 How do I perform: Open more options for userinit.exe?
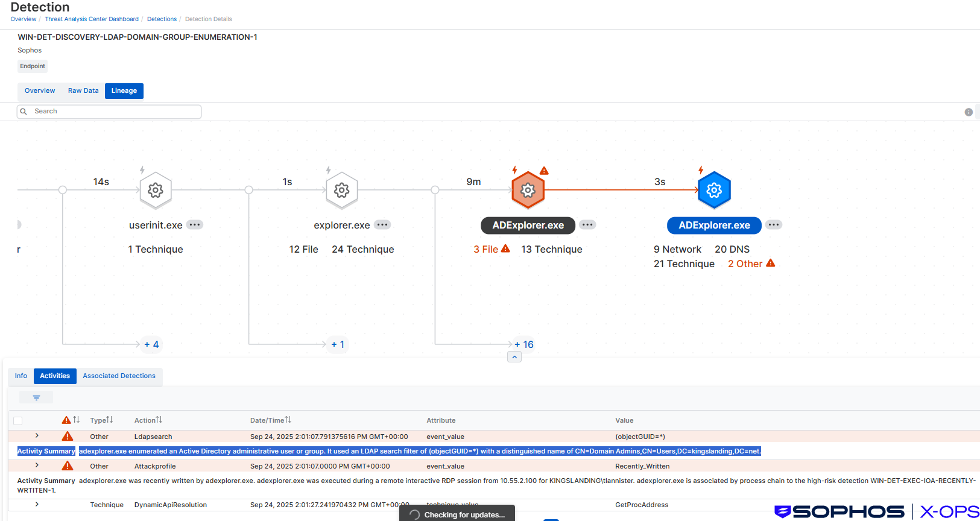click(x=194, y=225)
